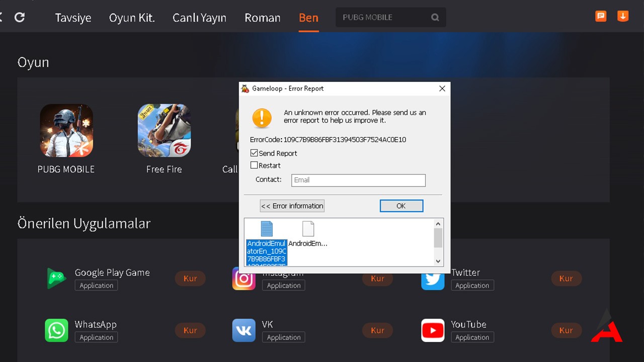Click the YouTube app icon
Screen dimensions: 644x362
(x=433, y=330)
